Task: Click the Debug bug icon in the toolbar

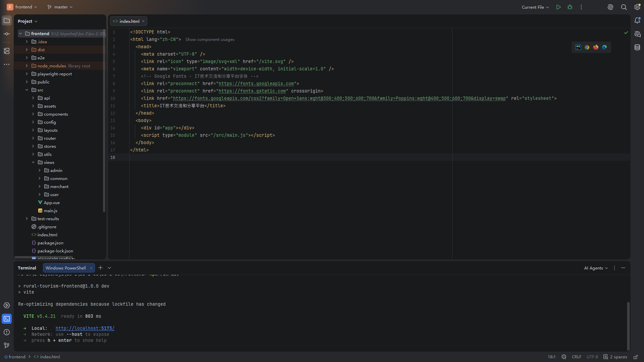Action: (570, 7)
